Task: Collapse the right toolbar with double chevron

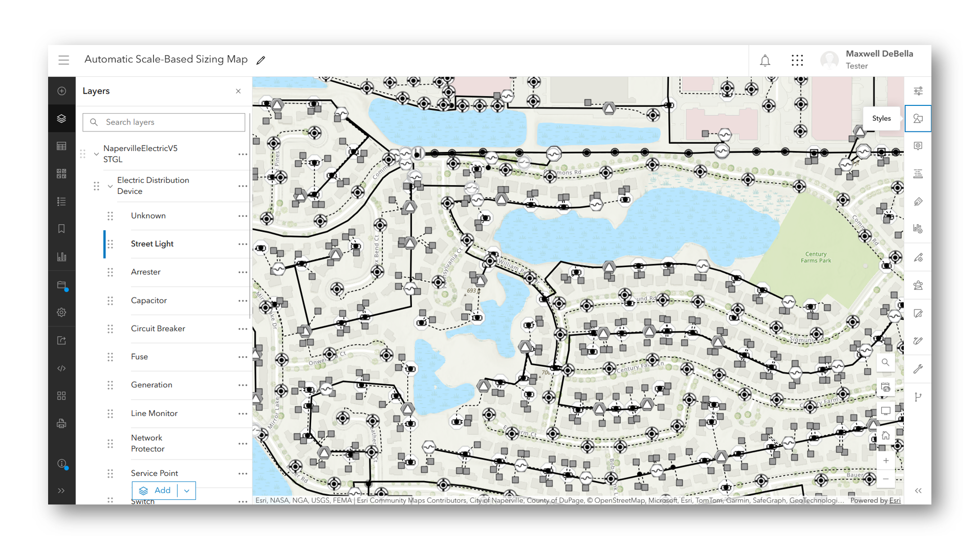Action: (x=918, y=491)
